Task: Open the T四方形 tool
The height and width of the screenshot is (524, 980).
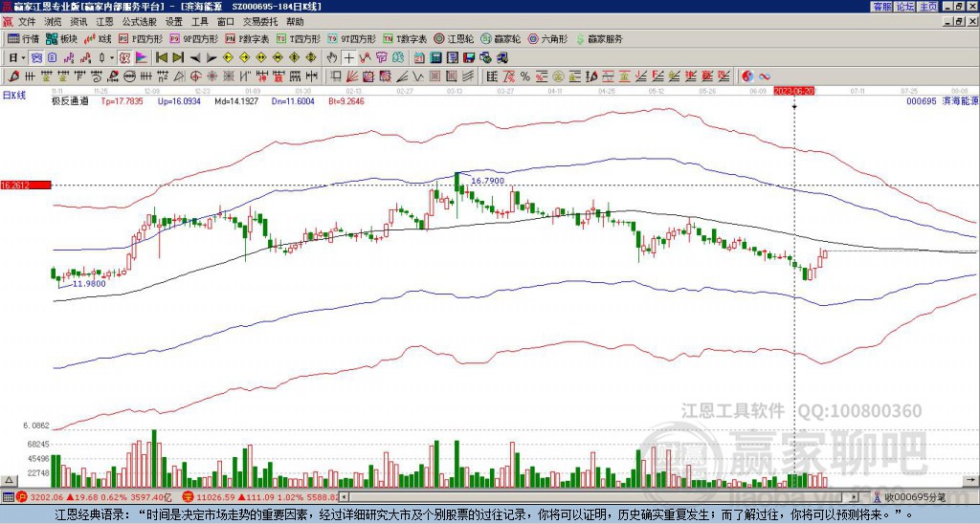Action: pos(299,38)
